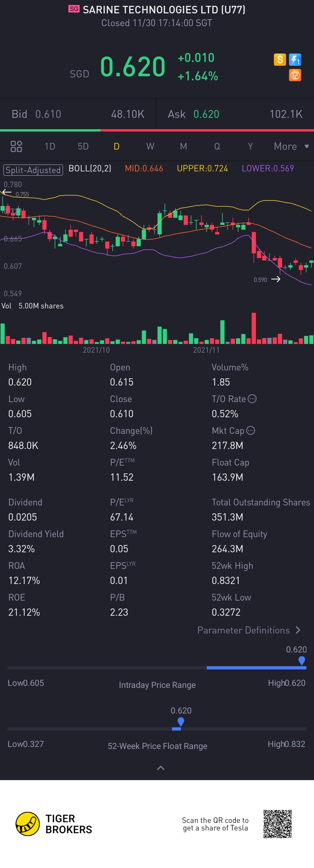The width and height of the screenshot is (314, 868).
Task: Toggle the Split-Adjusted setting
Action: coord(33,170)
